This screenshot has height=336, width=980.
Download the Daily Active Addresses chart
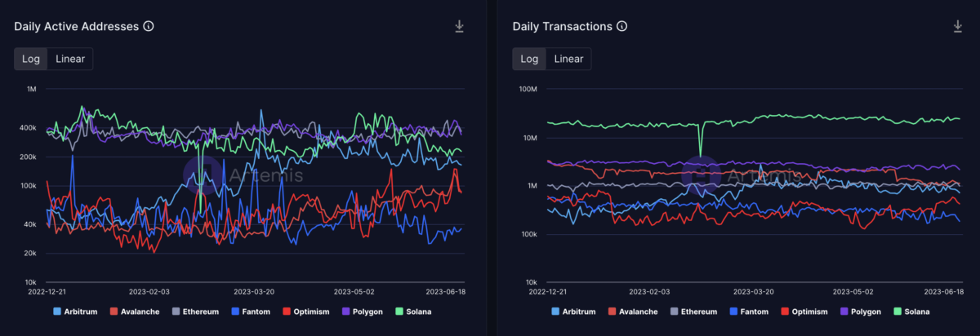459,26
